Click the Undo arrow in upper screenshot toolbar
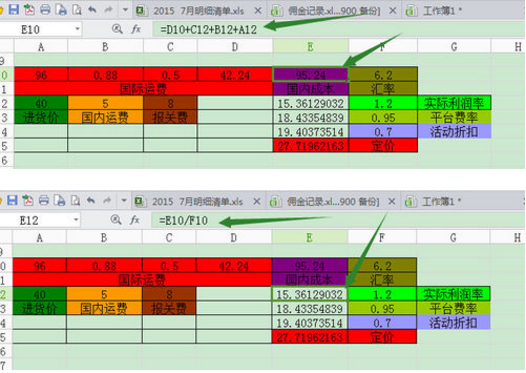Screen dimensions: 526x373 coord(92,10)
